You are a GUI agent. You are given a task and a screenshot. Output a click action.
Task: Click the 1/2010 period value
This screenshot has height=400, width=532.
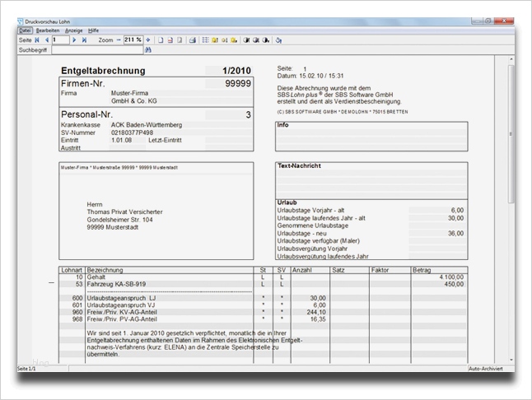click(x=236, y=71)
